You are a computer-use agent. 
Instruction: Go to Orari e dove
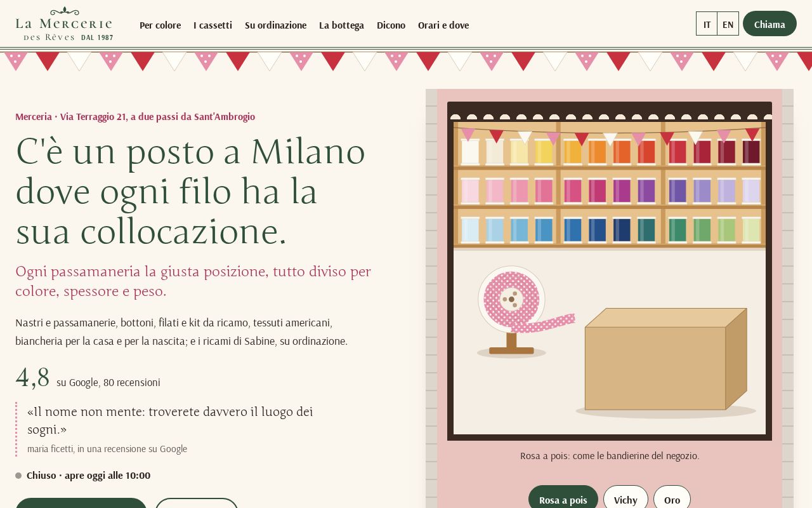(443, 25)
